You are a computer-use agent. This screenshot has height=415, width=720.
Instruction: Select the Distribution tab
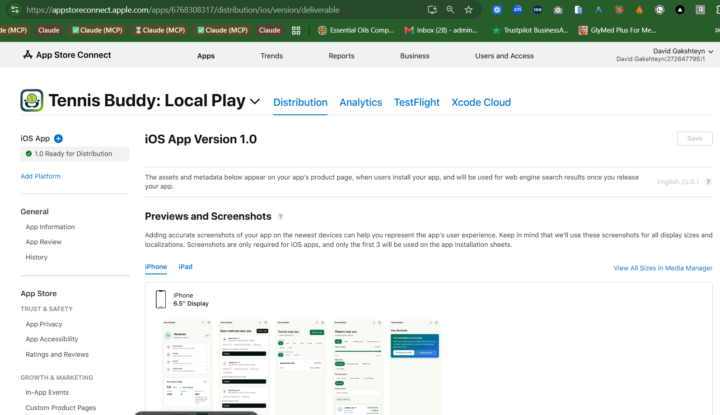click(300, 102)
